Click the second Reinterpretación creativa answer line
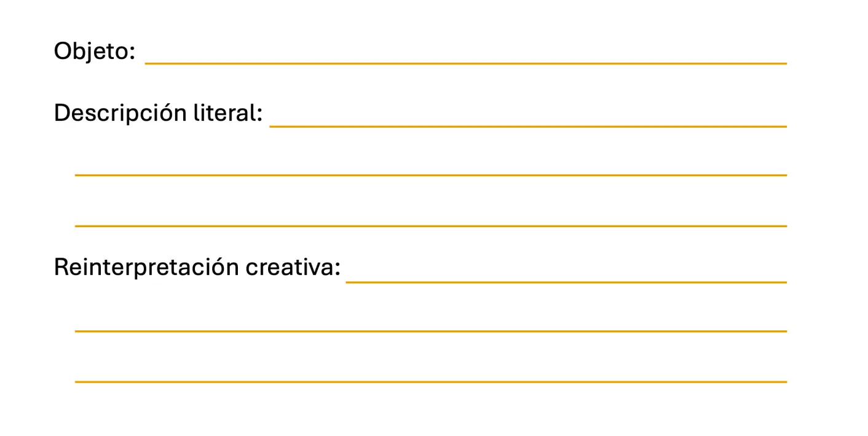The height and width of the screenshot is (436, 868). coord(430,331)
